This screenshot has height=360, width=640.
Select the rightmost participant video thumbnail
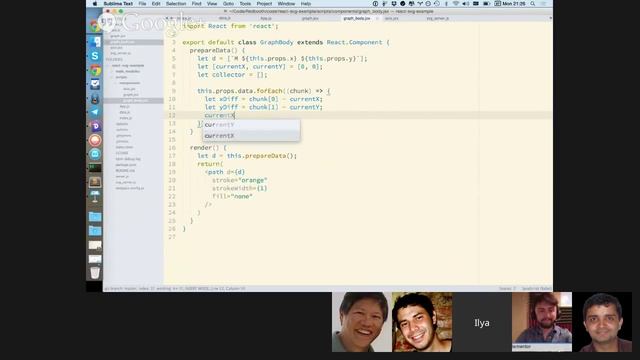coord(602,322)
